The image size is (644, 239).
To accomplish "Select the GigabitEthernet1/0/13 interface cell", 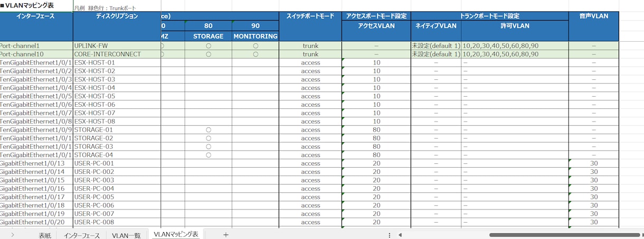I will (36, 163).
